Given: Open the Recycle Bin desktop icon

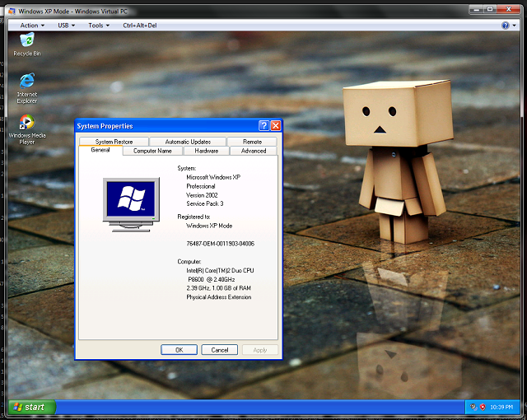Looking at the screenshot, I should [x=27, y=44].
